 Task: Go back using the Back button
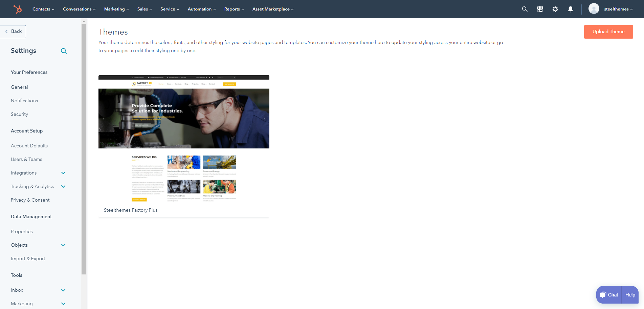tap(14, 32)
